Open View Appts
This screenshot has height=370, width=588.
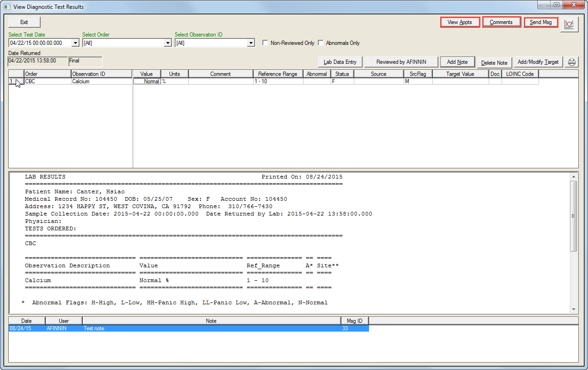coord(460,22)
